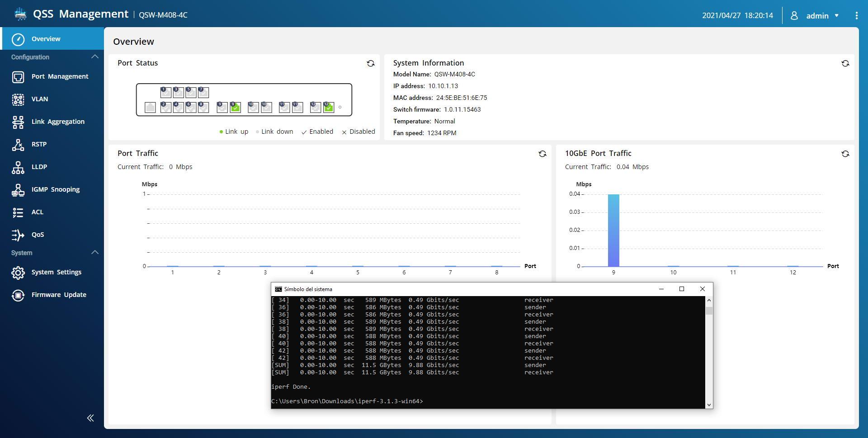Click the Enabled legend entry
This screenshot has height=438, width=868.
coord(317,132)
